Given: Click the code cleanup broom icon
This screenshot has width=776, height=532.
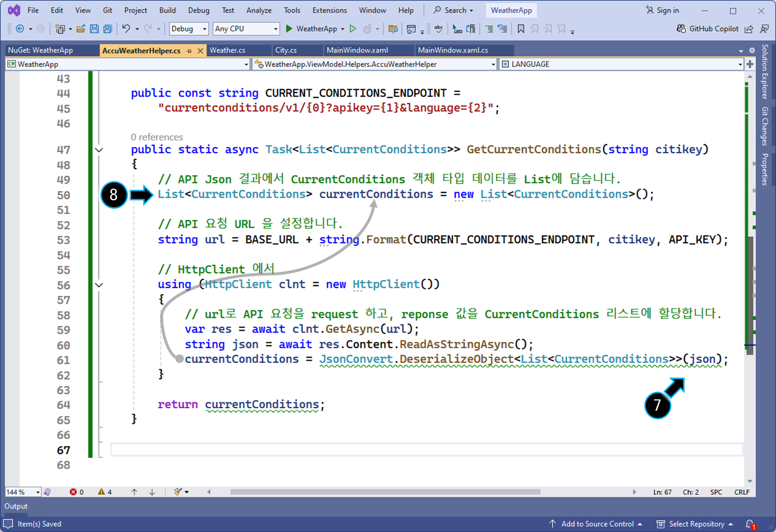Looking at the screenshot, I should point(178,492).
